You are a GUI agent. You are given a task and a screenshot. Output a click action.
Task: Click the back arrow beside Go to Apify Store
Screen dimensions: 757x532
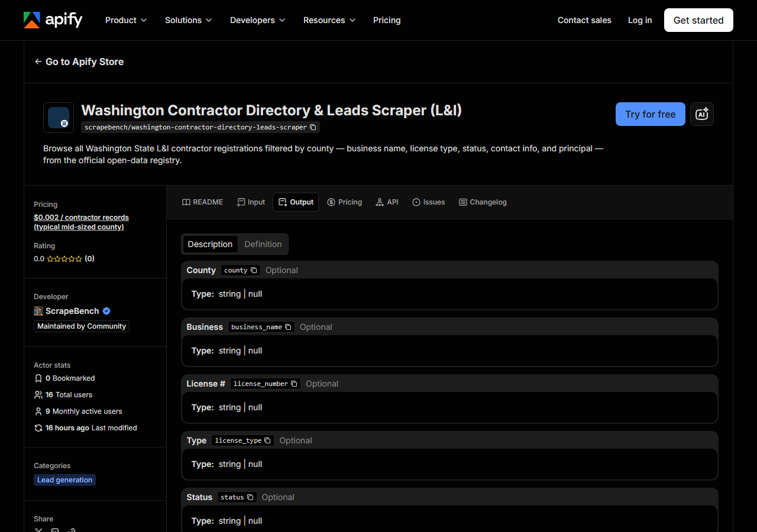(x=38, y=61)
